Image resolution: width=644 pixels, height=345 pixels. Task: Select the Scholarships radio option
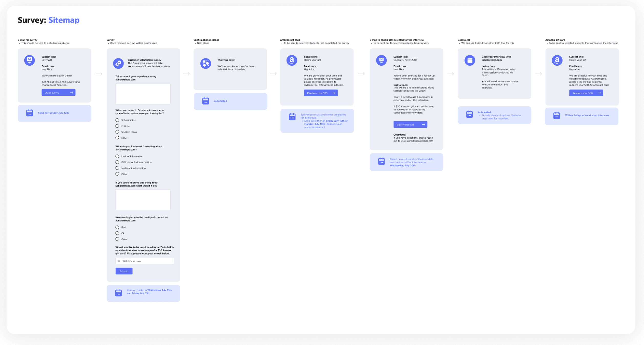[117, 120]
